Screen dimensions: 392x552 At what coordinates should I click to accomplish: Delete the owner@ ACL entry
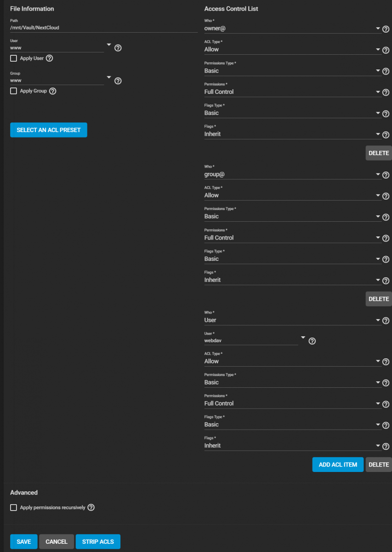coord(379,153)
